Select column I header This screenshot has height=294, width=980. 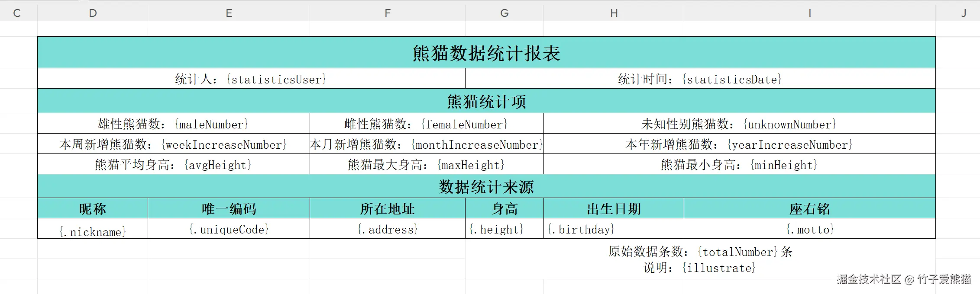coord(809,13)
